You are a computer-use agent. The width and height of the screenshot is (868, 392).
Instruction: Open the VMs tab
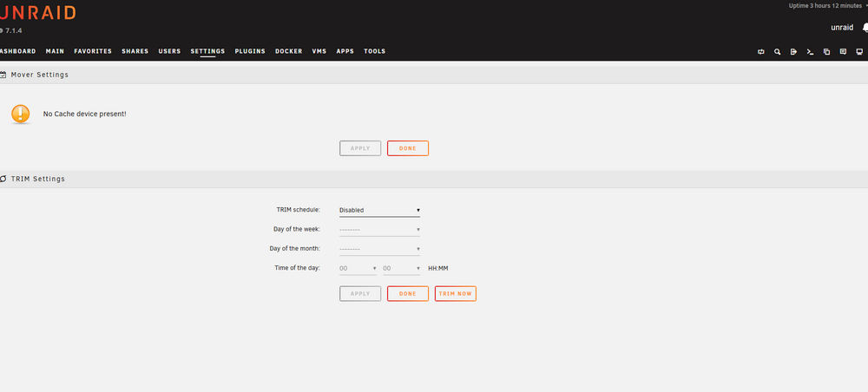(319, 51)
